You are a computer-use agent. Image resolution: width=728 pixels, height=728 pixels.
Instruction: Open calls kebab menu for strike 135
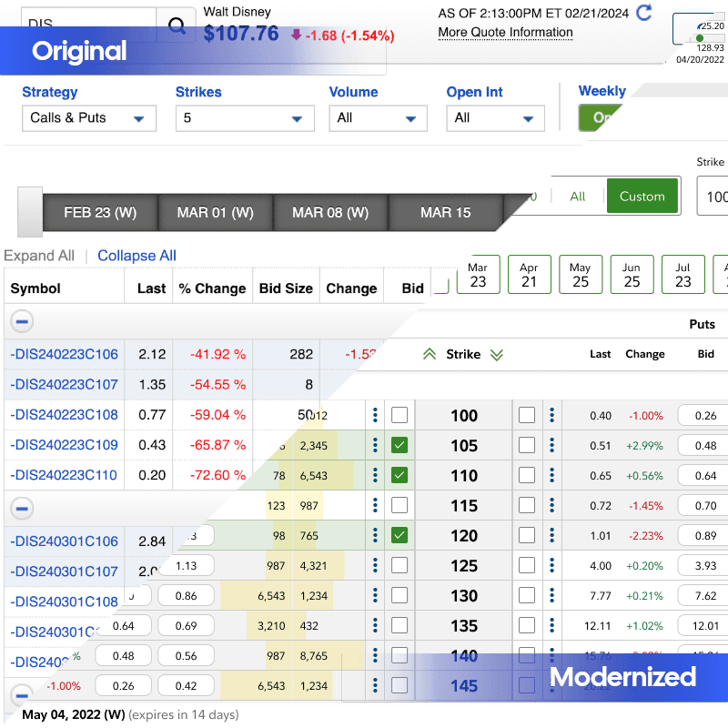coord(375,625)
